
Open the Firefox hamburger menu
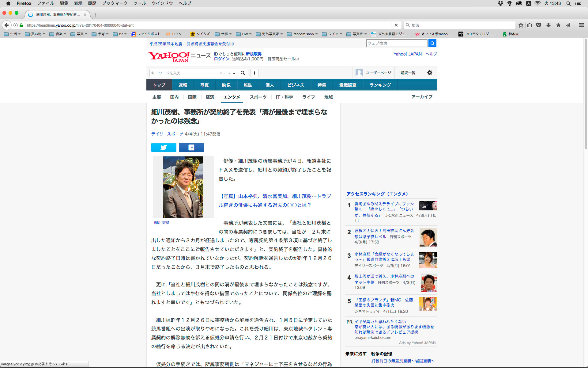click(x=581, y=25)
